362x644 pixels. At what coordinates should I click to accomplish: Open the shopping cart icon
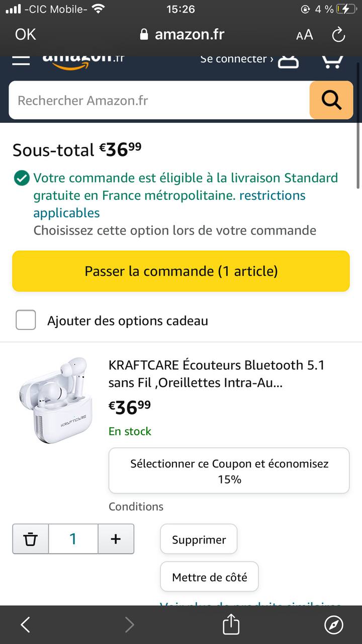point(332,61)
